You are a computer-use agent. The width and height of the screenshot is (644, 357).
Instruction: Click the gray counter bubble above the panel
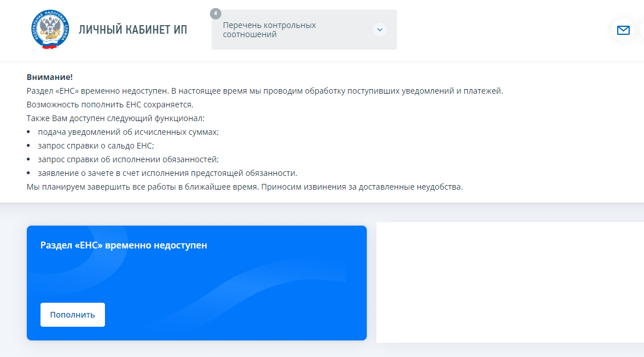[x=214, y=12]
